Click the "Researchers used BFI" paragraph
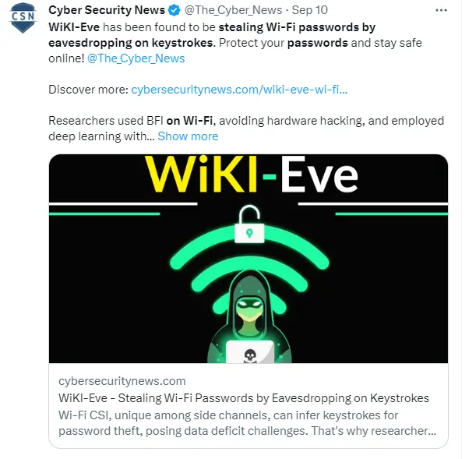The height and width of the screenshot is (459, 476). pyautogui.click(x=246, y=129)
